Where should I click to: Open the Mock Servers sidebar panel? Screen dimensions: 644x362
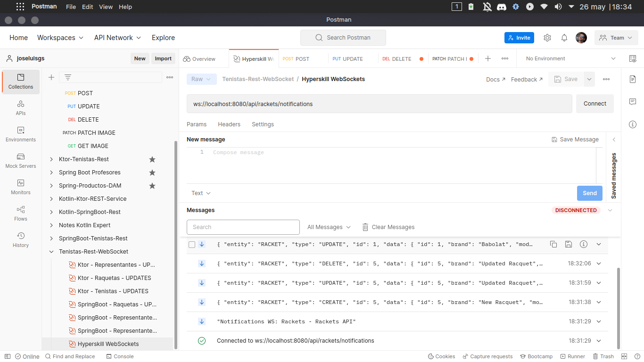coord(21,161)
